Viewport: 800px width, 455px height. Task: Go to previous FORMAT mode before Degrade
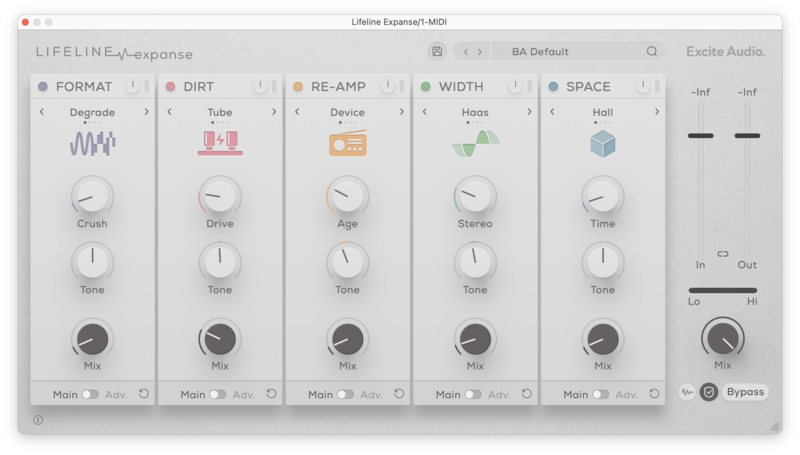coord(42,112)
